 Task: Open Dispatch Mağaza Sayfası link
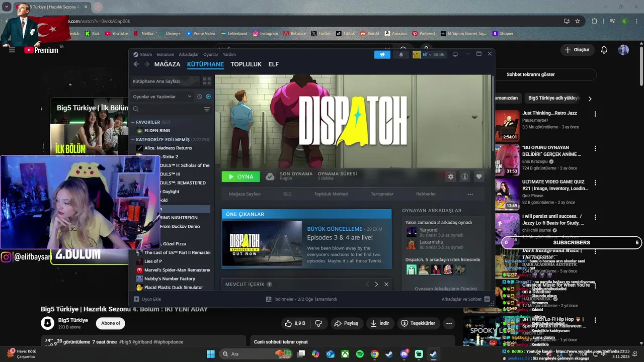[x=245, y=194]
